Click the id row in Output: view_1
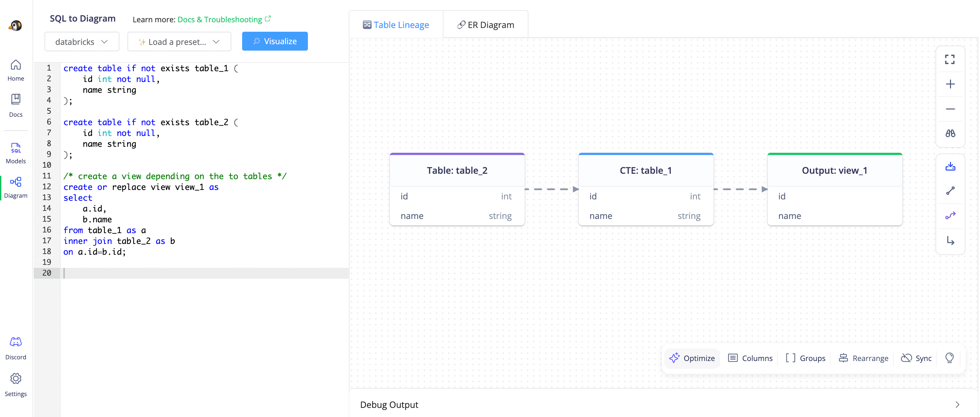 pos(834,196)
